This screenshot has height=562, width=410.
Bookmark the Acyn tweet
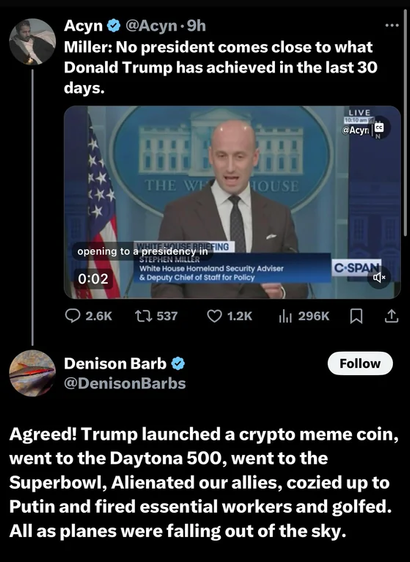pyautogui.click(x=356, y=316)
